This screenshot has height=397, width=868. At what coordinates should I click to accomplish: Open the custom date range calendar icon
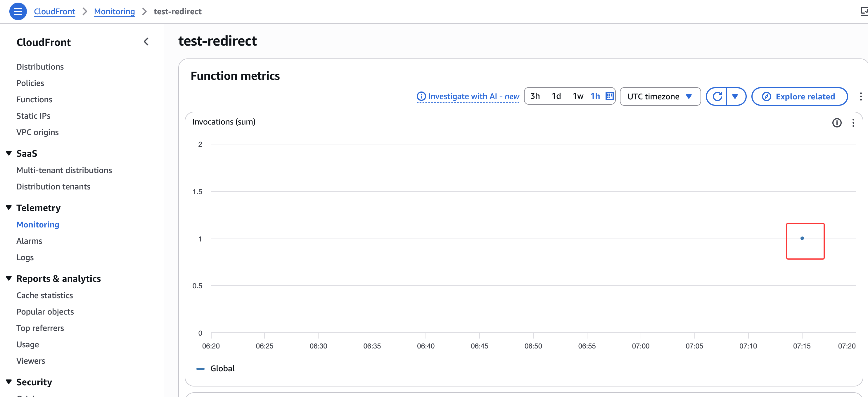(609, 96)
